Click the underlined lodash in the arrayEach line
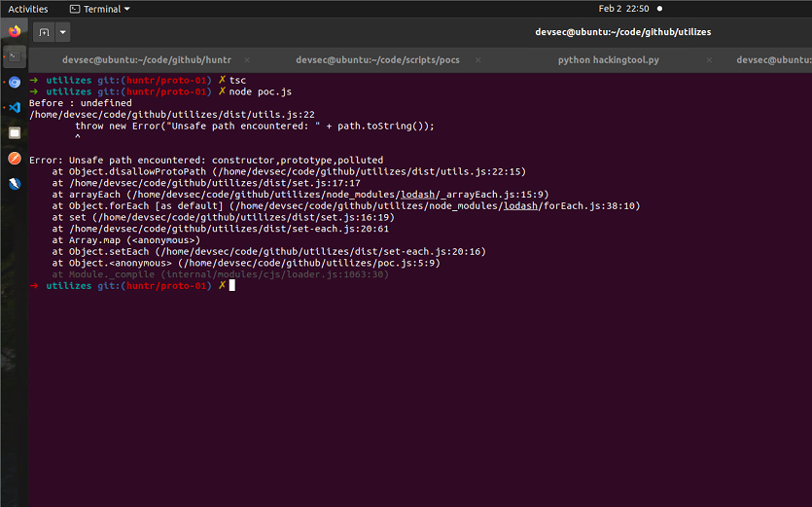 (x=417, y=195)
